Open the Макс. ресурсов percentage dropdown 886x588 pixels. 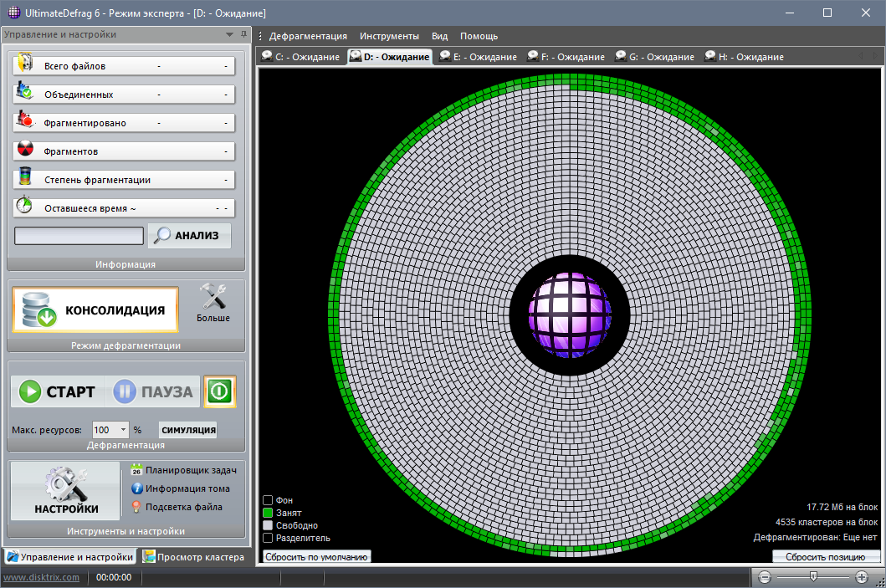click(124, 430)
